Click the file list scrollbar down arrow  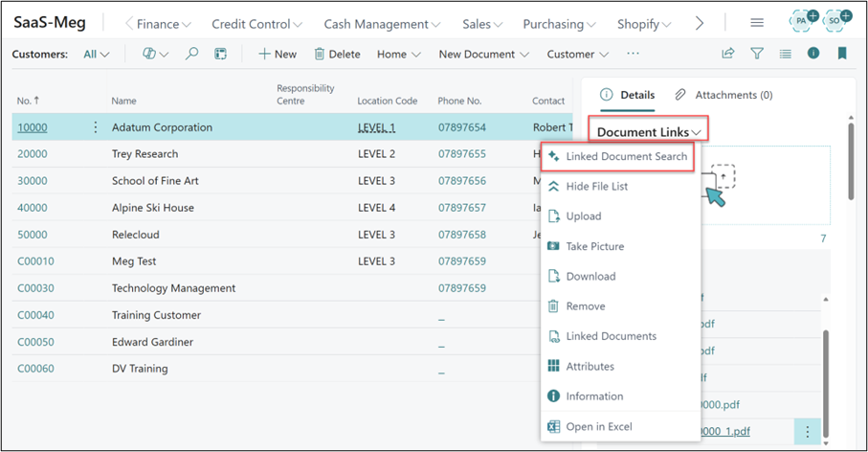point(825,442)
